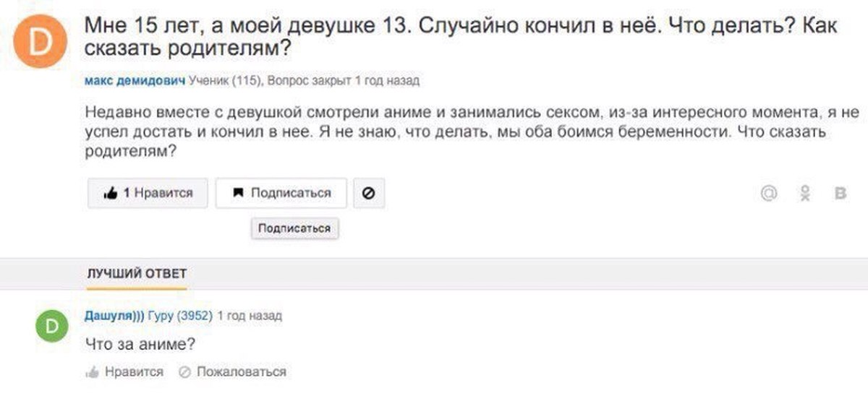Like the question with the 1 Нравится button
Screen dimensions: 868x396
pyautogui.click(x=148, y=193)
